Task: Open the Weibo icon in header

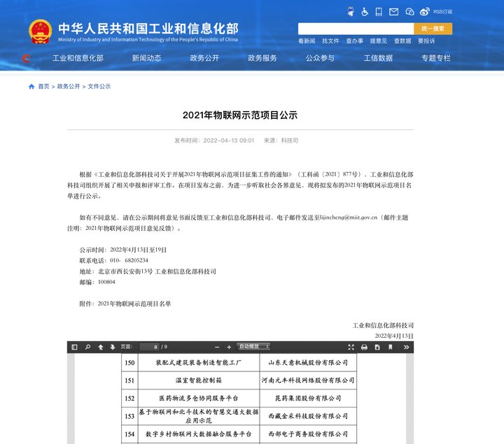Action: [425, 12]
